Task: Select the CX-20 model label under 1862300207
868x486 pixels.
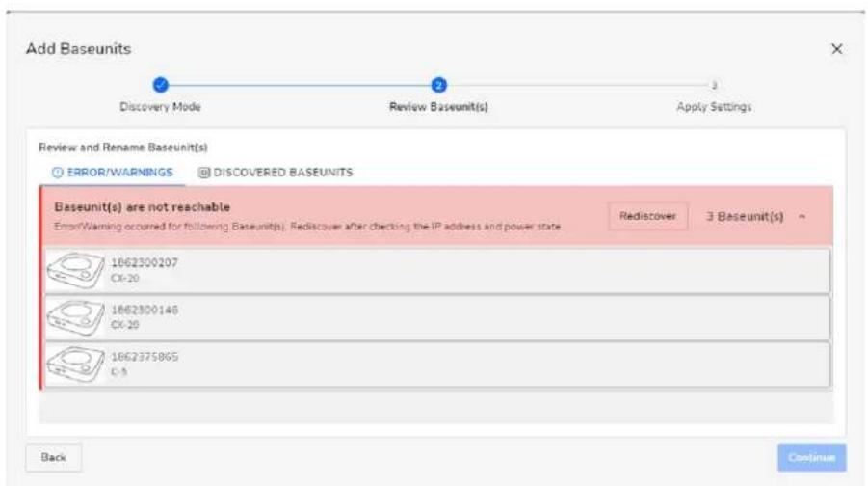Action: pos(124,278)
